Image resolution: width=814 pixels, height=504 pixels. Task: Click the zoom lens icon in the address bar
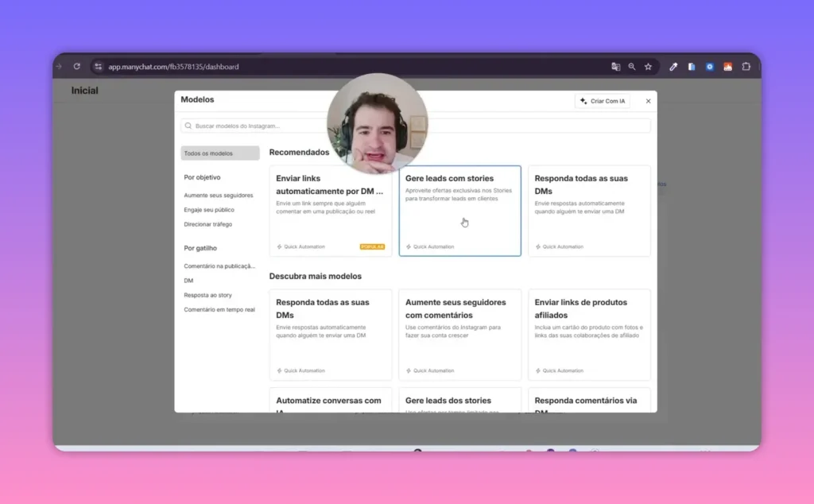coord(632,67)
